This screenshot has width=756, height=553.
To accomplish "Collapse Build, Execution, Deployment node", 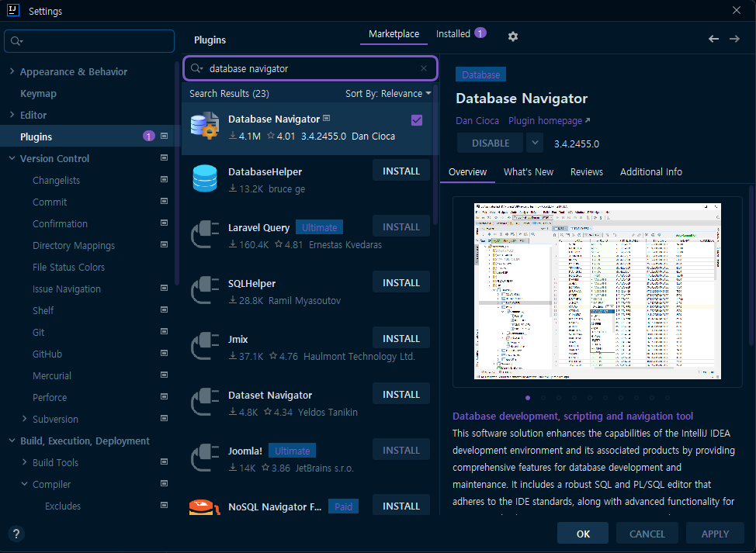I will [12, 441].
